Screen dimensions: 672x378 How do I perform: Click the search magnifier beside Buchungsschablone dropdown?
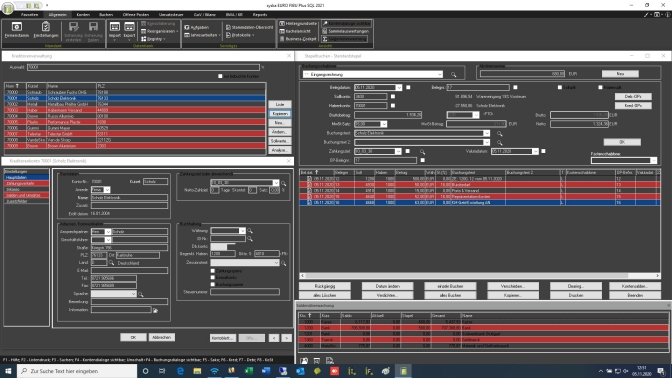453,75
